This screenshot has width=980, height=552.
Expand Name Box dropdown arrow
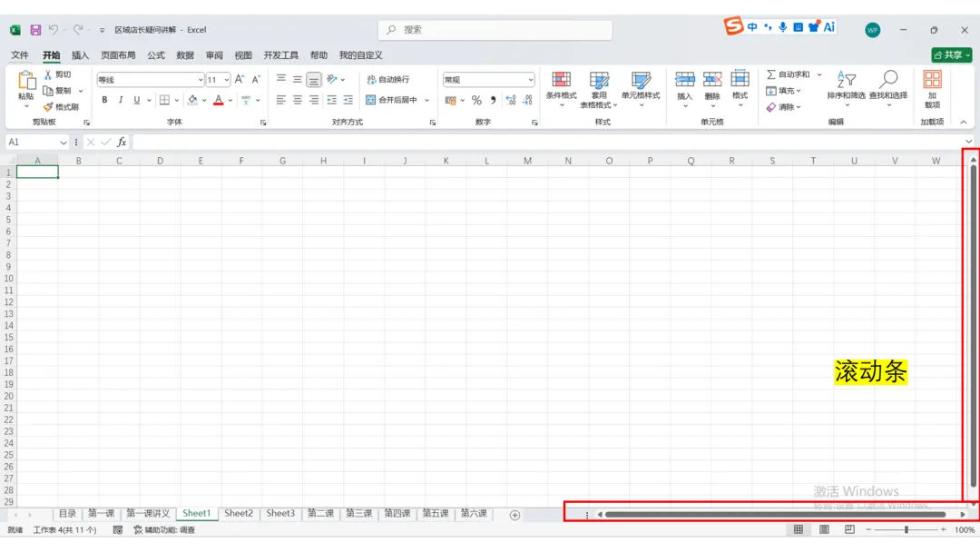coord(64,143)
